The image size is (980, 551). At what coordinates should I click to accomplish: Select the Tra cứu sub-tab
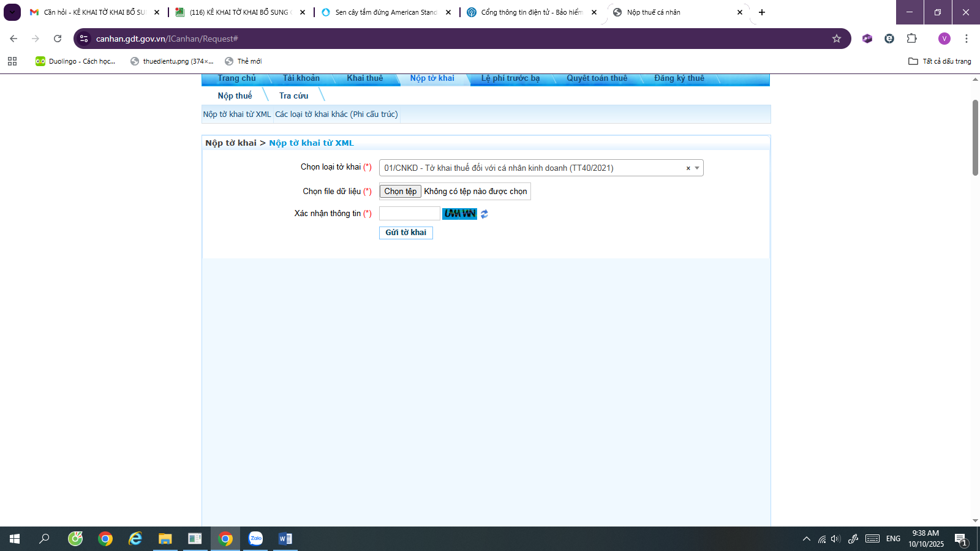pos(293,96)
